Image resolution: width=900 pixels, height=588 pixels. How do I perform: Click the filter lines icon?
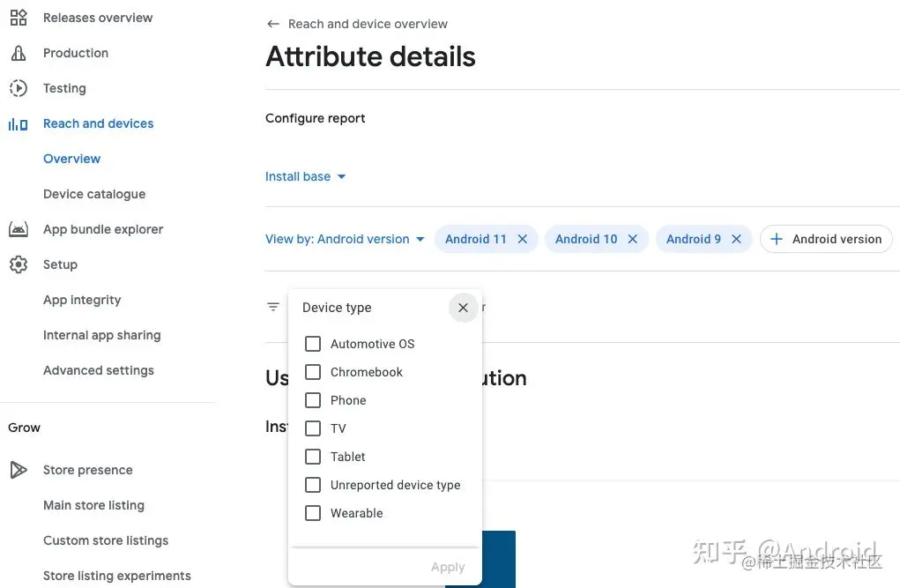273,307
